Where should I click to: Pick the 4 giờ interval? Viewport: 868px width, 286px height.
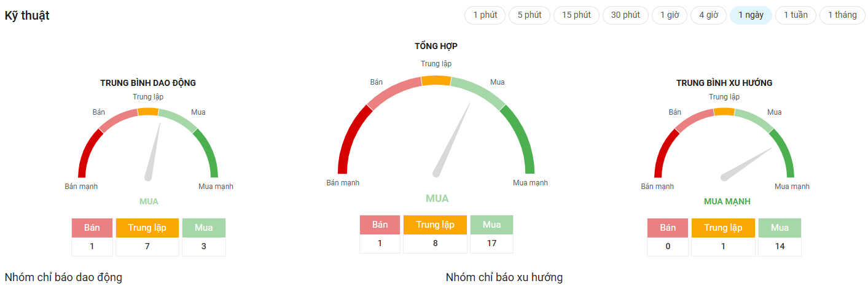click(708, 15)
